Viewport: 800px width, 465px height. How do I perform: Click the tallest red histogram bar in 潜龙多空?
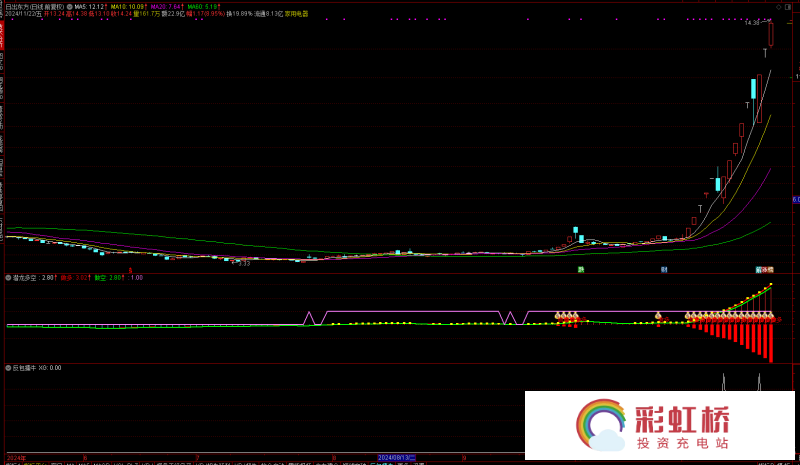click(771, 341)
